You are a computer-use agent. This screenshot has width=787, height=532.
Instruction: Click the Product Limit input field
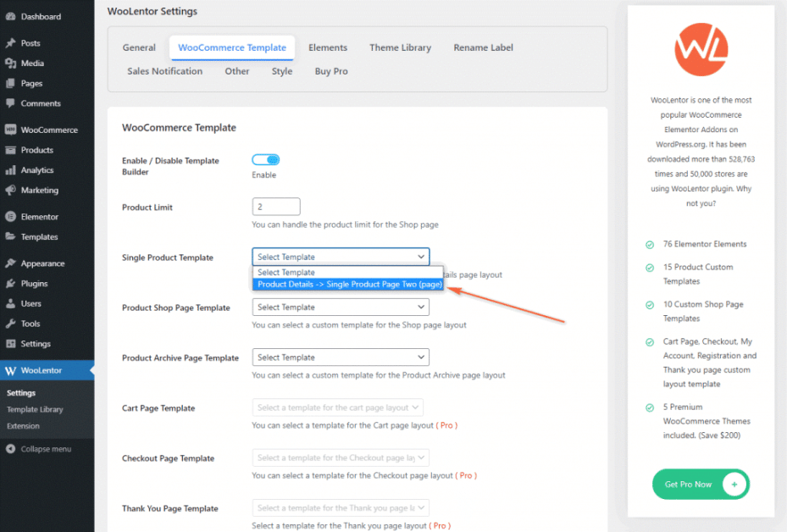click(275, 206)
